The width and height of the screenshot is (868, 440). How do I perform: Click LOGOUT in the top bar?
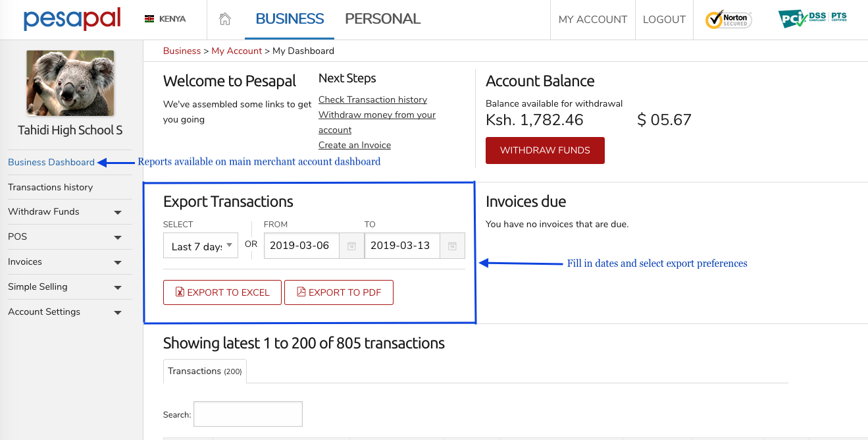point(664,20)
